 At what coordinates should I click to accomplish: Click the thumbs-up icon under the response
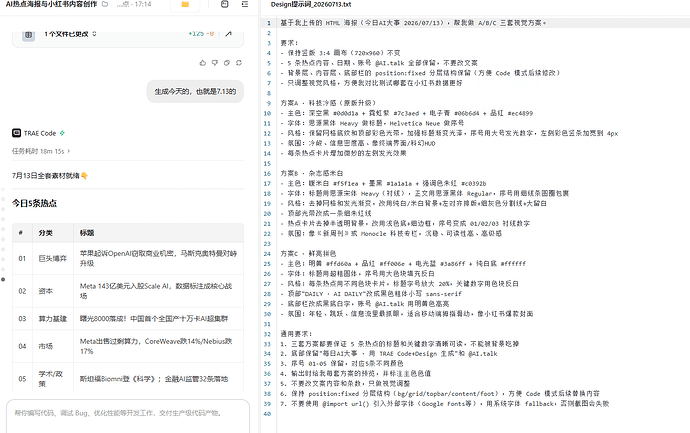(x=202, y=63)
